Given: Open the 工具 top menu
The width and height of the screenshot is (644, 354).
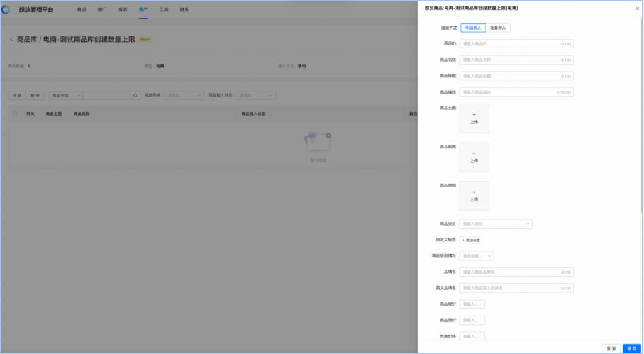Looking at the screenshot, I should 164,9.
